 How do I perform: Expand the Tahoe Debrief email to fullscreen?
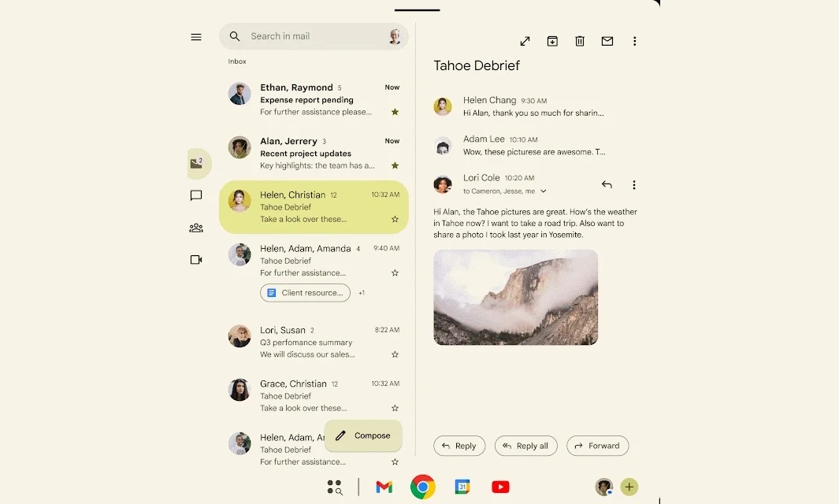click(525, 41)
